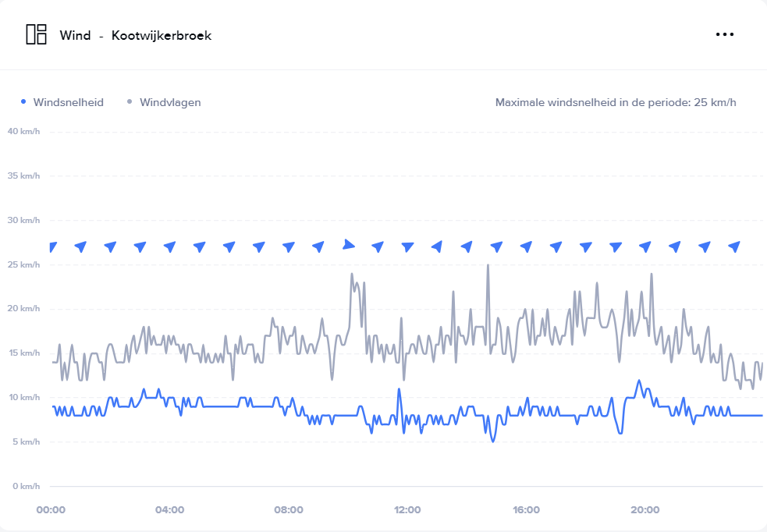Click the wind direction arrow above 08:00

click(x=289, y=246)
